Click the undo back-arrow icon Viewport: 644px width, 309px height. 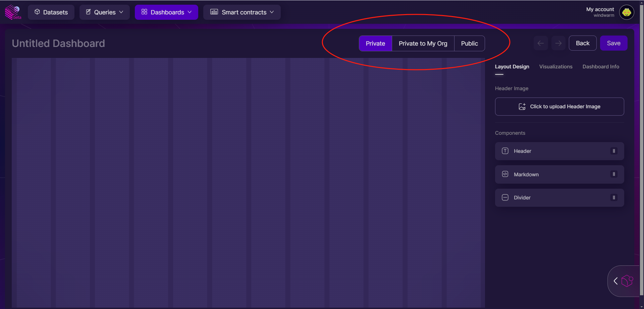(541, 43)
